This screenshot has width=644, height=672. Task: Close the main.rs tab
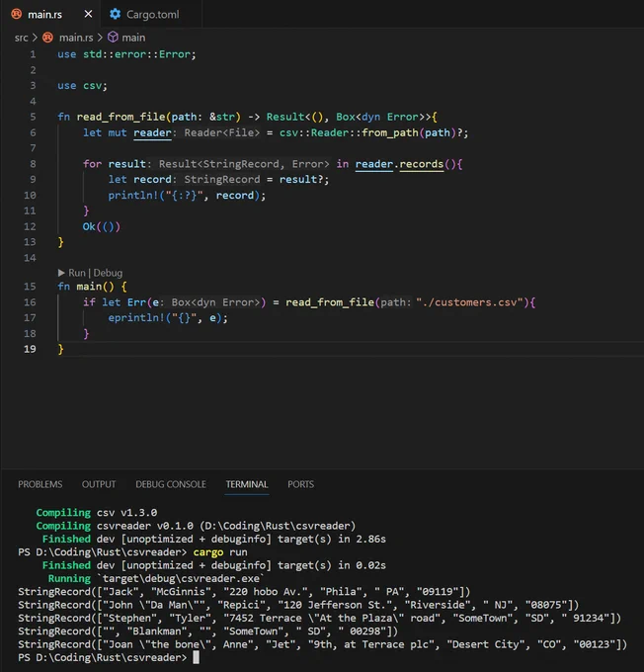pos(88,14)
